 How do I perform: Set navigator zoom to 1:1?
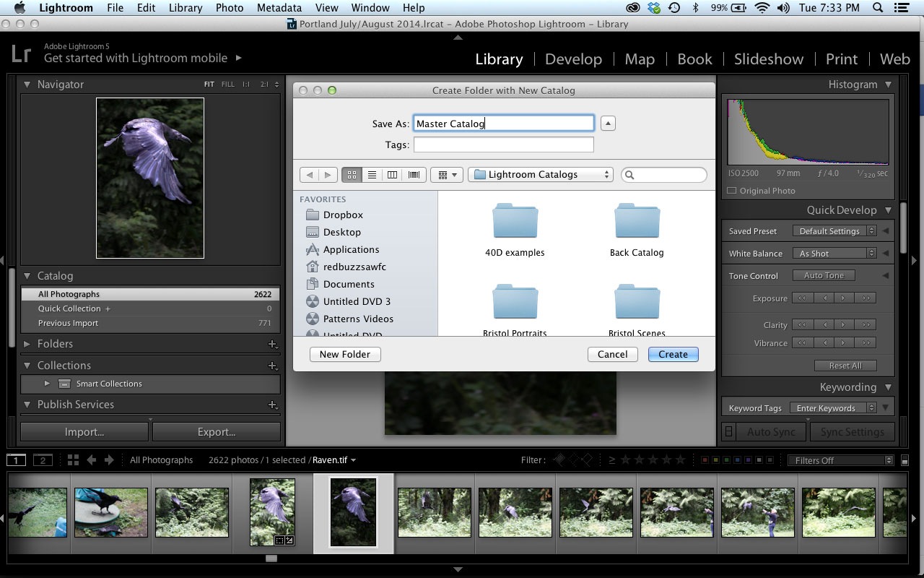pos(246,85)
